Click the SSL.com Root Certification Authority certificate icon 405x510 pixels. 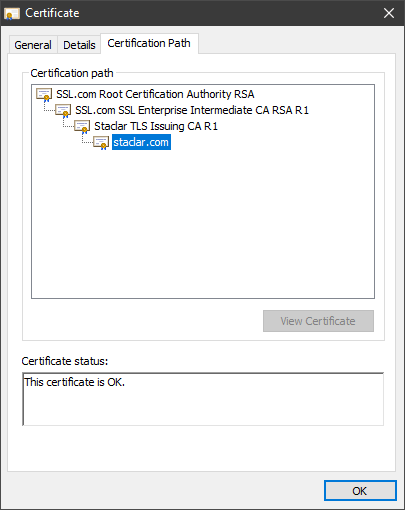(x=44, y=95)
